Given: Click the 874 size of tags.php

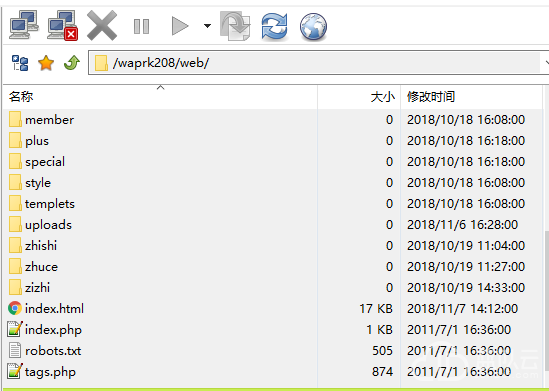Looking at the screenshot, I should (x=382, y=372).
